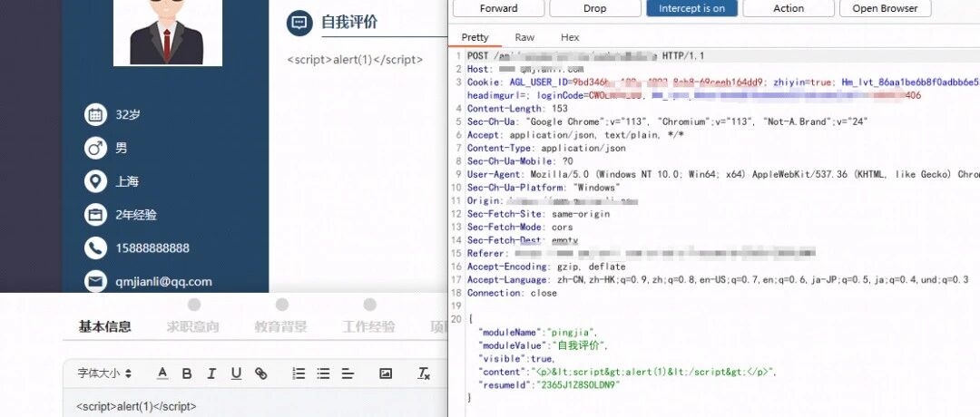Click the Accept: application/json header line

[x=575, y=135]
